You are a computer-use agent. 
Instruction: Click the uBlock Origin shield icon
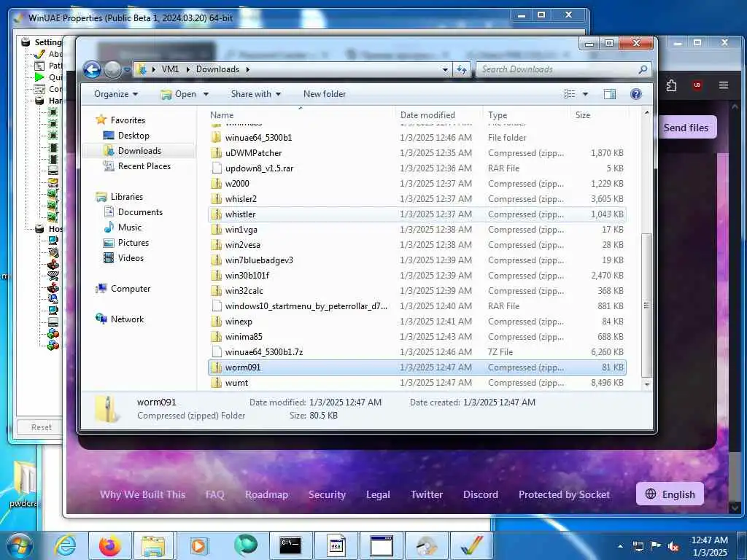pyautogui.click(x=697, y=85)
